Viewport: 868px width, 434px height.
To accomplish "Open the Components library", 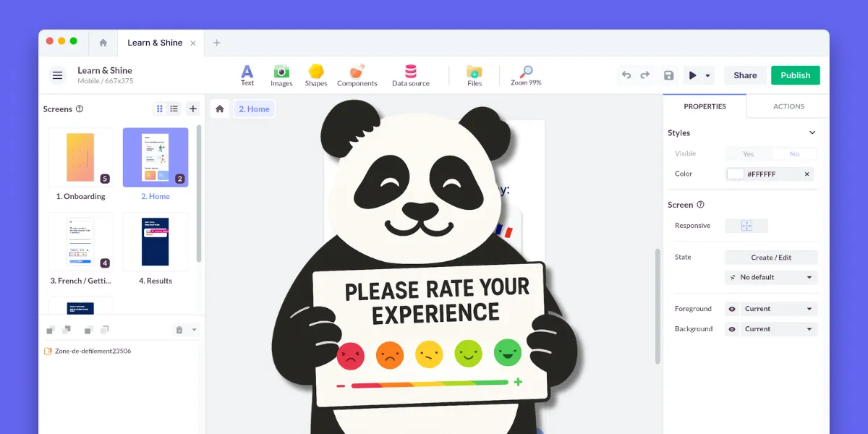I will (357, 75).
